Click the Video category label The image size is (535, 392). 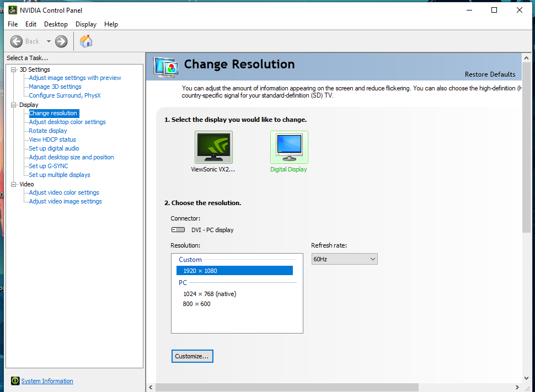coord(26,184)
